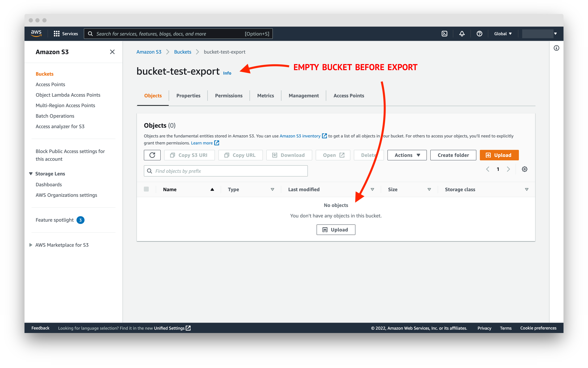The image size is (588, 368).
Task: Click Unified Settings external link icon
Action: pos(188,328)
